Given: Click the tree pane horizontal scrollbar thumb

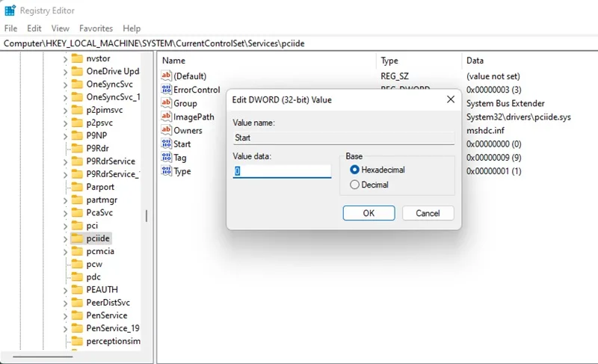Looking at the screenshot, I should click(x=43, y=357).
